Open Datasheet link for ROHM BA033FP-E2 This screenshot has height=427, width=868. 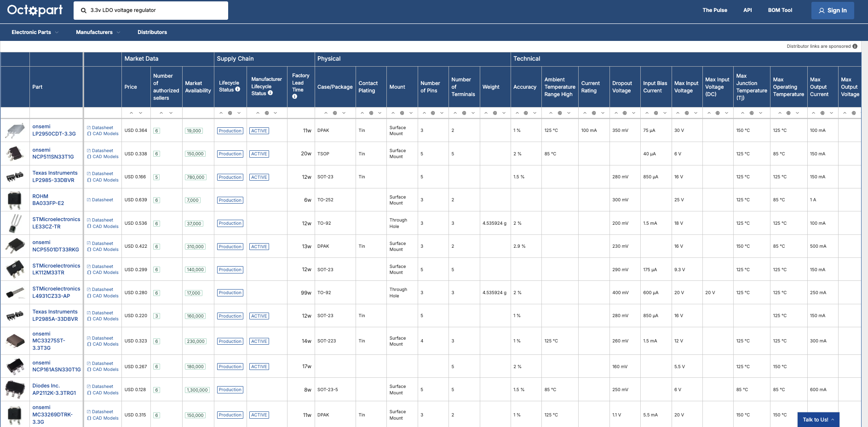tap(102, 200)
